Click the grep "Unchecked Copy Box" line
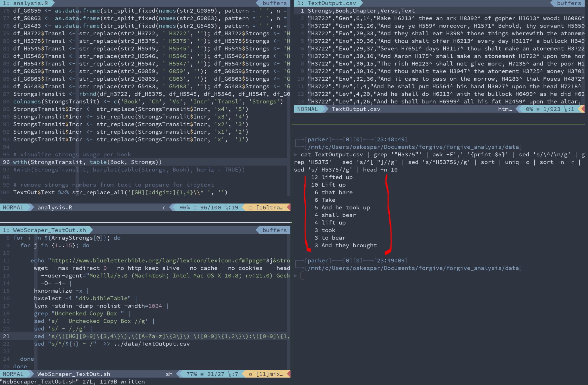Screen dimensions: 588x385 click(x=82, y=314)
